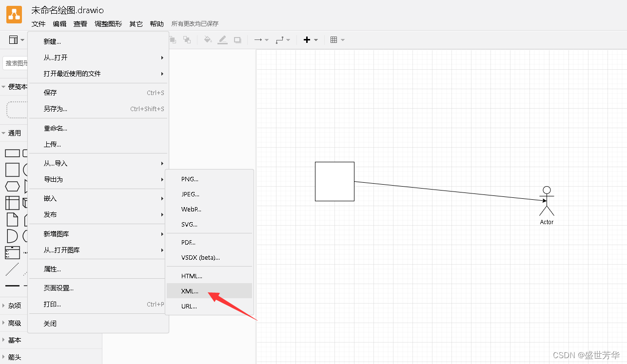Screen dimensions: 627x364
Task: Open the 查看 menu
Action: (x=80, y=23)
